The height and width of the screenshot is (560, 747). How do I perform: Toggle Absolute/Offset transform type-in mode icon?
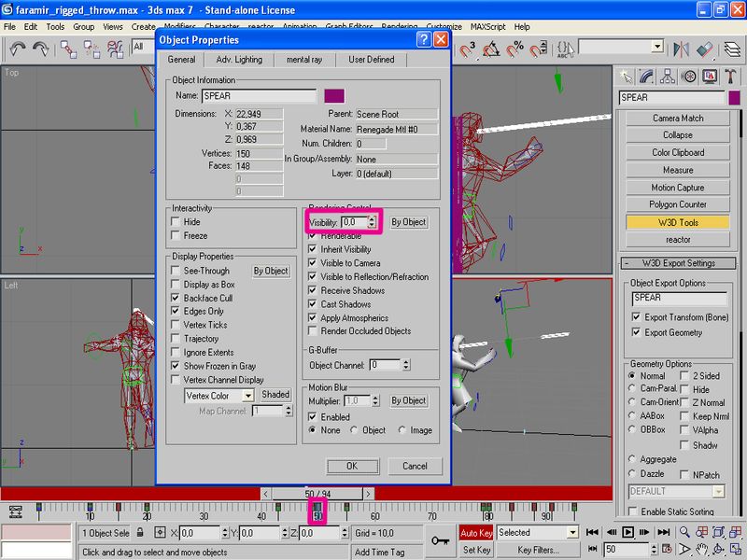tap(160, 532)
